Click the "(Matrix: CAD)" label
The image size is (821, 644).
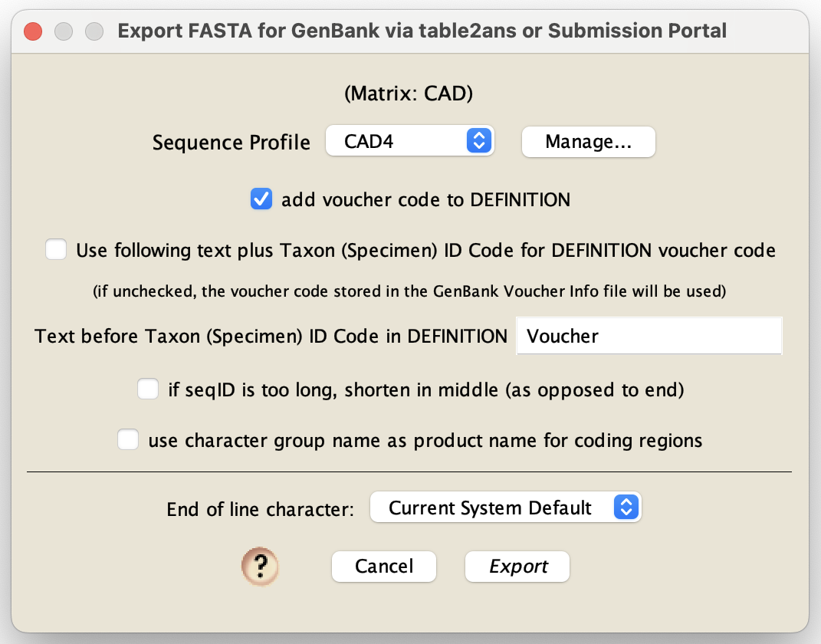407,93
